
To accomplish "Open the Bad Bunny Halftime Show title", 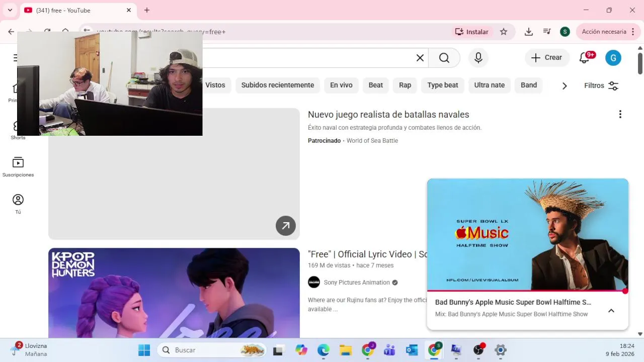I will [x=513, y=302].
